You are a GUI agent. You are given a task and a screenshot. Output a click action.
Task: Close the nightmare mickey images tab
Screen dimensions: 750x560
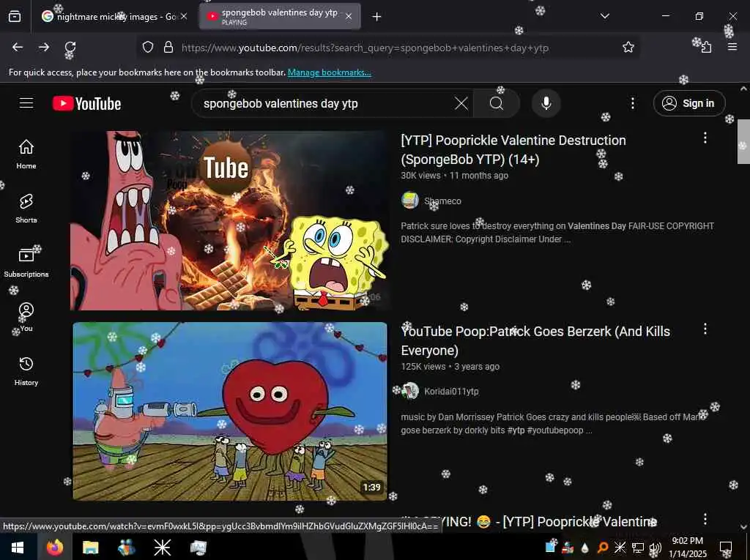[184, 17]
